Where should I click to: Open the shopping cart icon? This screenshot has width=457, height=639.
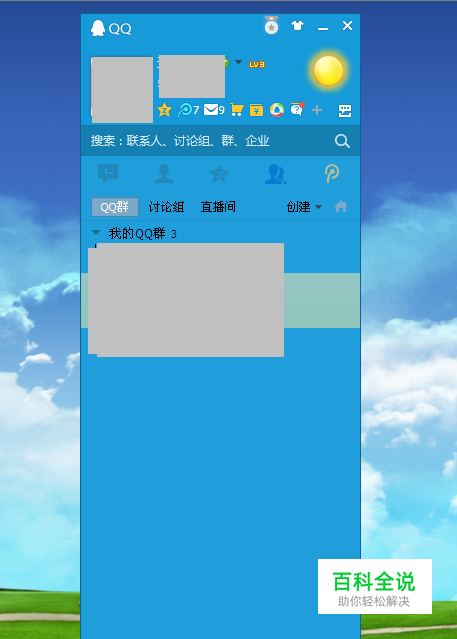236,110
